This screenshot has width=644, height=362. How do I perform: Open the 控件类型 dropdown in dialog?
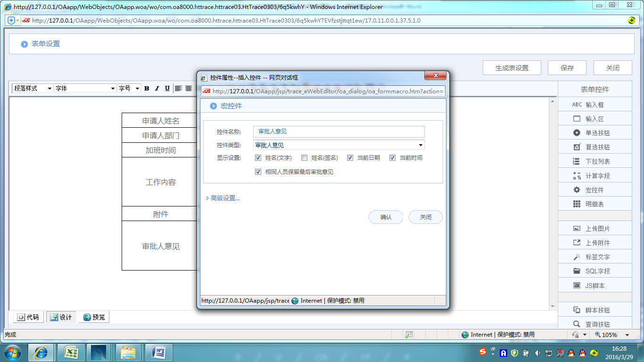(421, 145)
